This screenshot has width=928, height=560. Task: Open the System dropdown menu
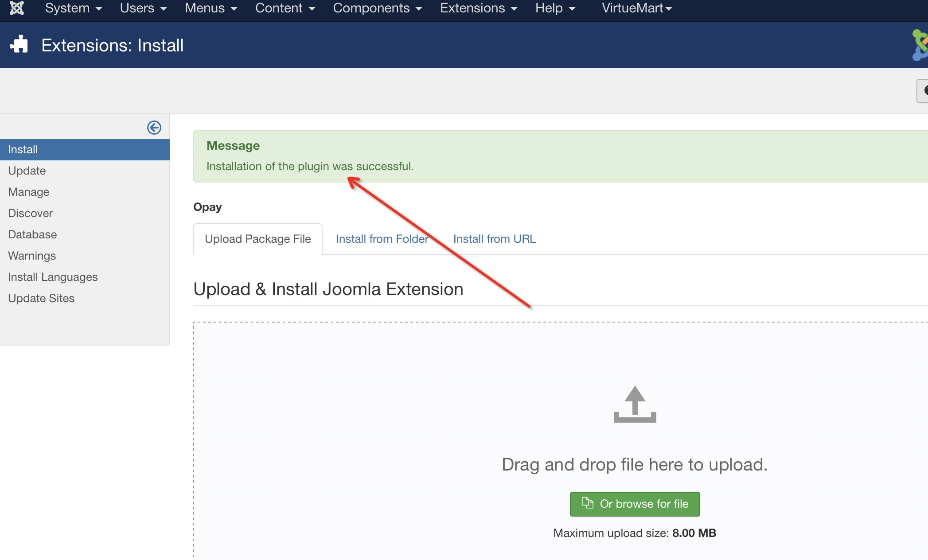coord(74,8)
